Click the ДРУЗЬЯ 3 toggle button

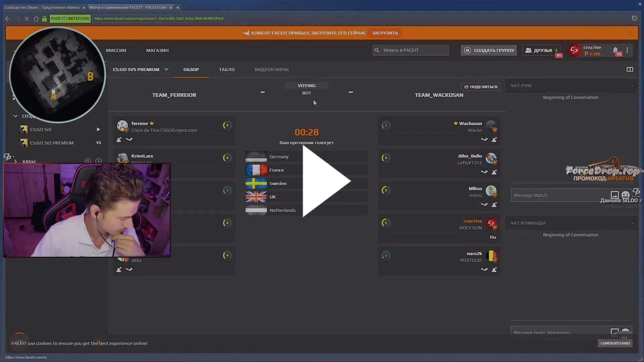click(x=542, y=50)
